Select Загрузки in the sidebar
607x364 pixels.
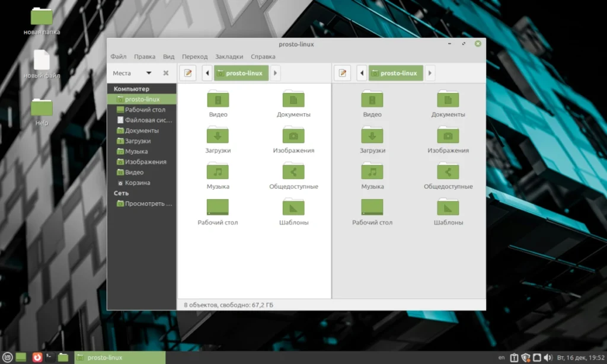(142, 141)
